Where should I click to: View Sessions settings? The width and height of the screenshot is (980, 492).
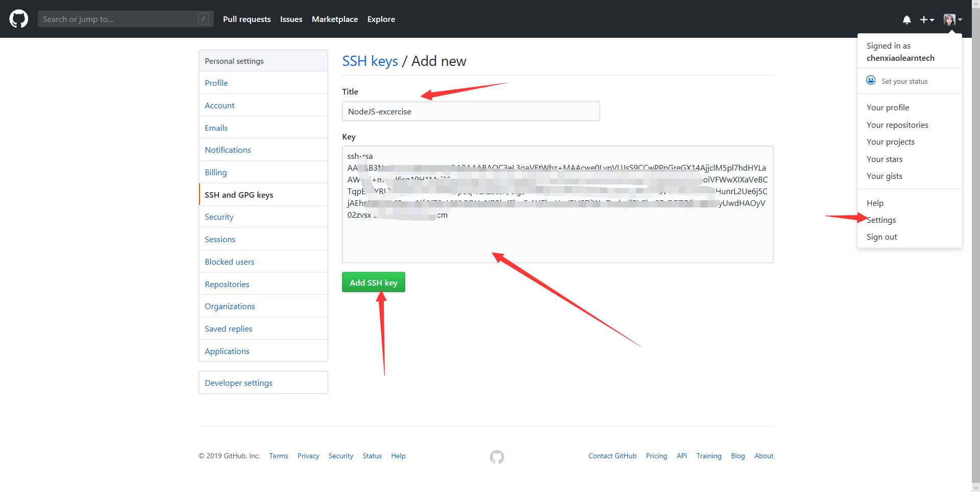pos(263,239)
